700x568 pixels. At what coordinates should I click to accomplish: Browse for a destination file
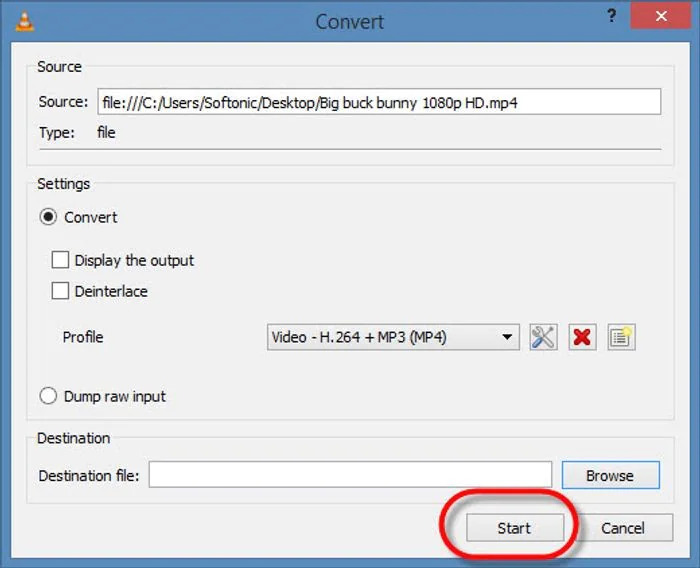point(610,475)
